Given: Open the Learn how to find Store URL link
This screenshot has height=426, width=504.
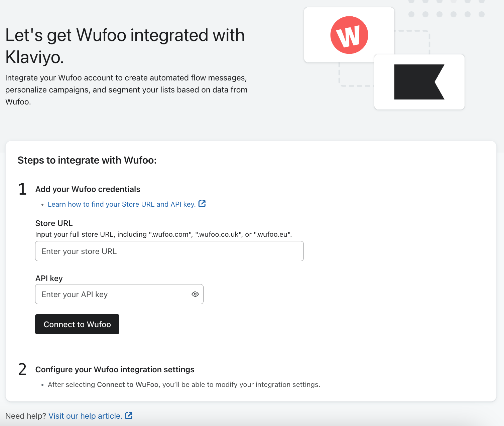Looking at the screenshot, I should pyautogui.click(x=122, y=204).
